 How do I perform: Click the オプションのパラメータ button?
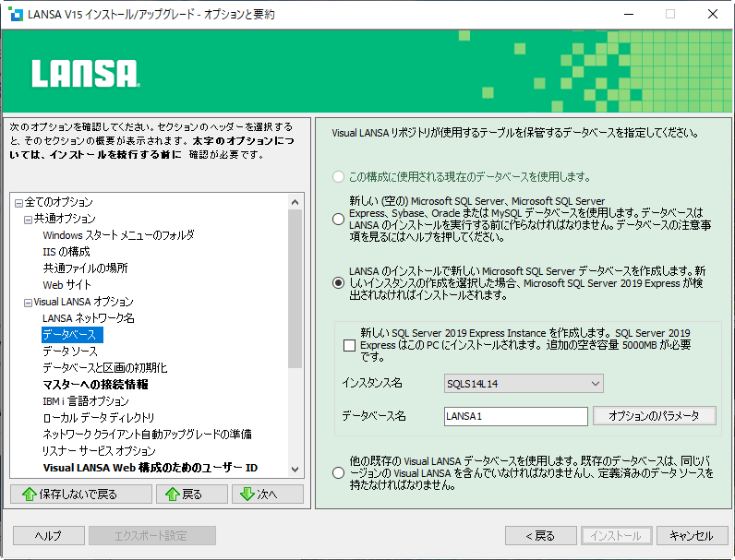click(655, 416)
